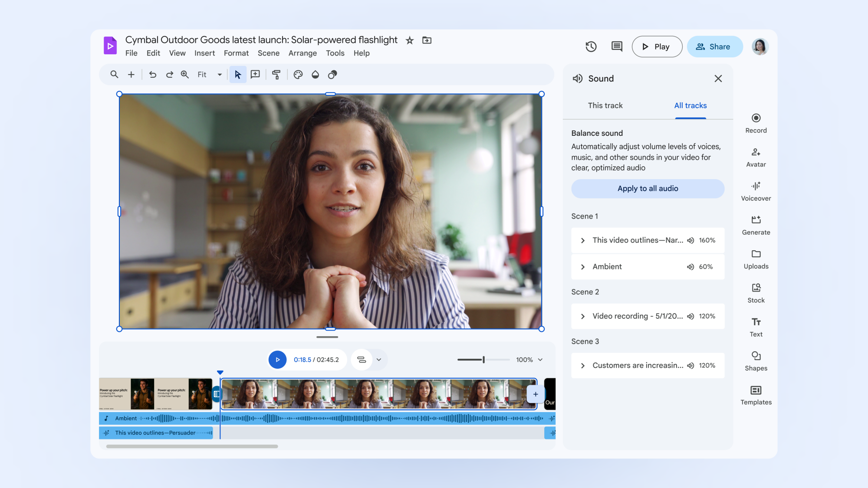Open the Fit zoom dropdown
Viewport: 868px width, 488px height.
tap(220, 74)
